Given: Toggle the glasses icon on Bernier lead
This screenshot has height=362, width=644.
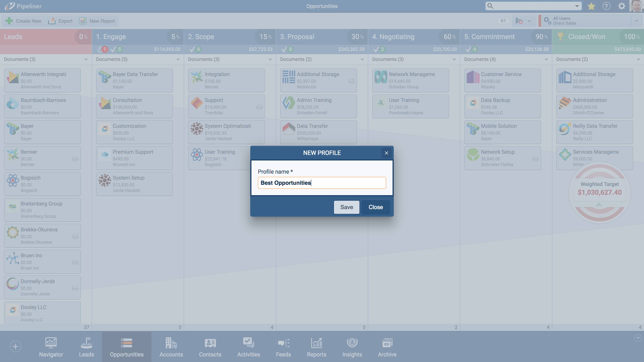Looking at the screenshot, I should pos(75,159).
